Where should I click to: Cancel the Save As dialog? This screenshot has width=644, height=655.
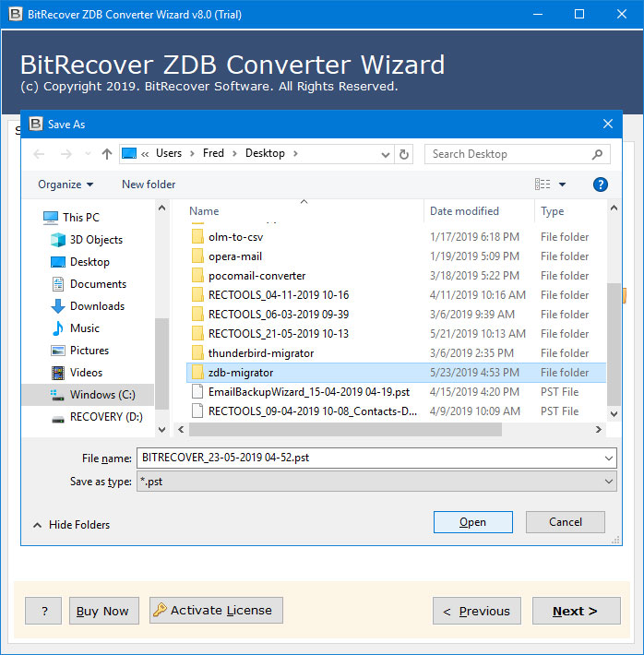point(565,522)
